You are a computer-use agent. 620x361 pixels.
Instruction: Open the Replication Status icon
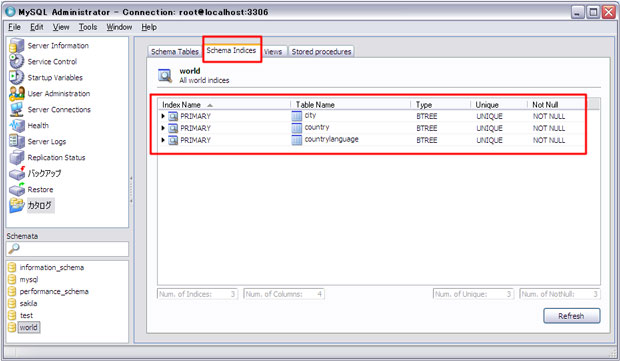click(17, 157)
